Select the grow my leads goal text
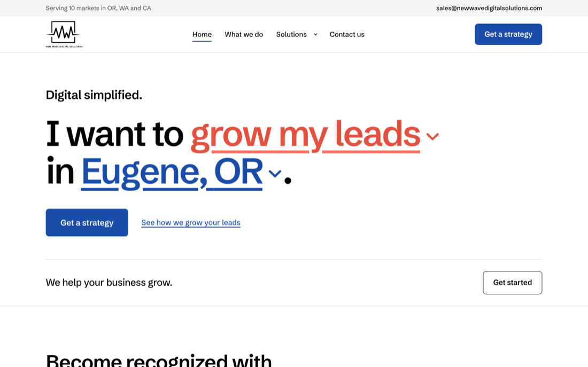The width and height of the screenshot is (588, 367). click(306, 135)
